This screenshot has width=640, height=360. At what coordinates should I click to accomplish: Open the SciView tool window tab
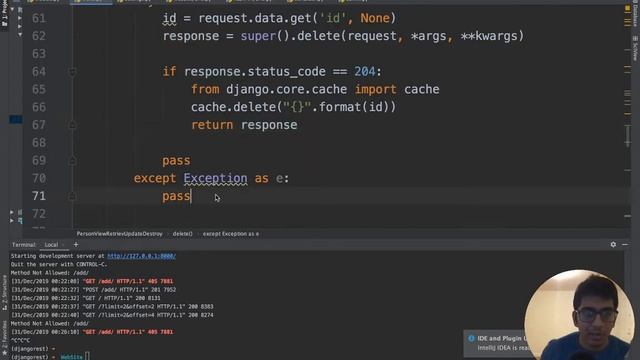pos(636,48)
